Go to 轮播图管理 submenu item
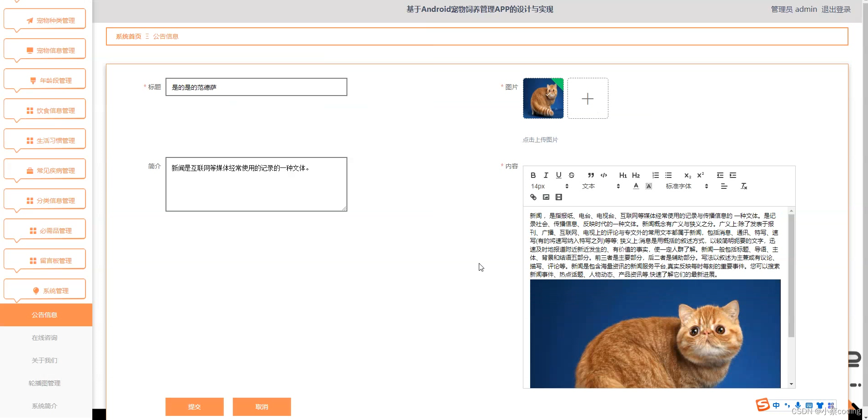 (46, 383)
